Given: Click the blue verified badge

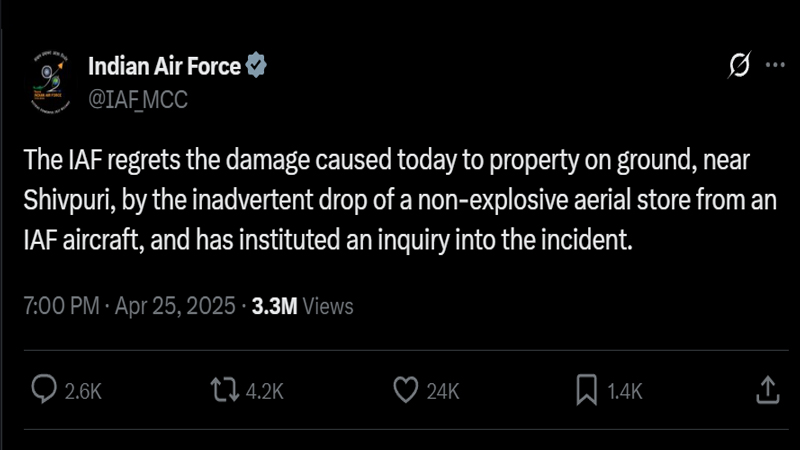Looking at the screenshot, I should pos(257,67).
